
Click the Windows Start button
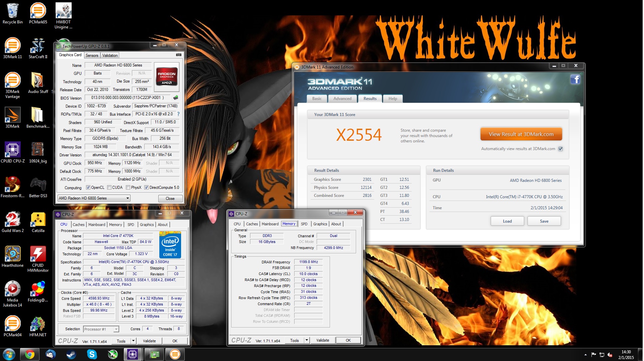point(9,354)
